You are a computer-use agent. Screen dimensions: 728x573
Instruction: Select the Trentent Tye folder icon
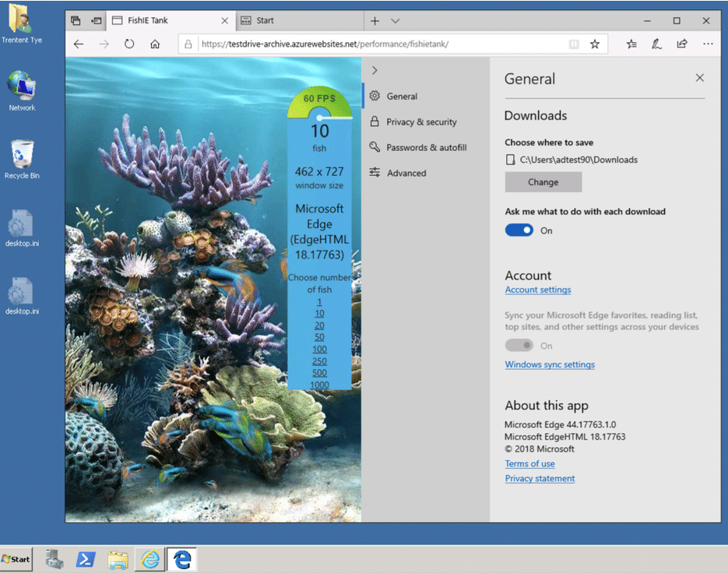(x=21, y=23)
